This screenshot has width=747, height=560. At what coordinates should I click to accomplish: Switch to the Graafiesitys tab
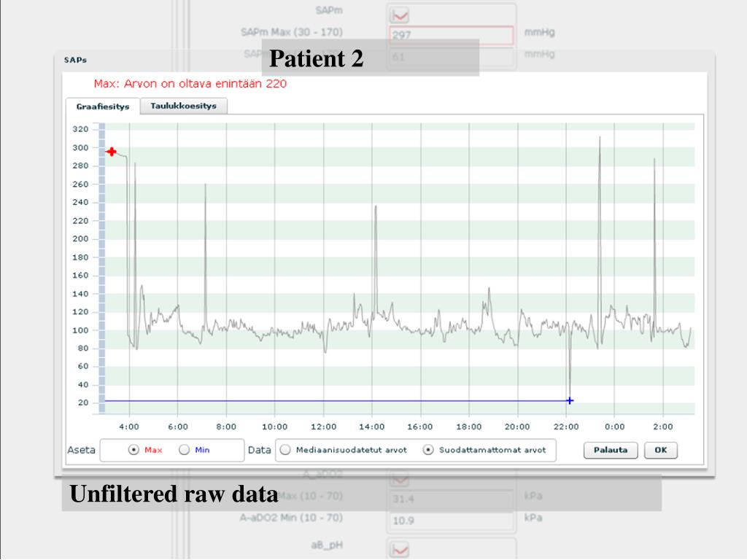pos(103,106)
